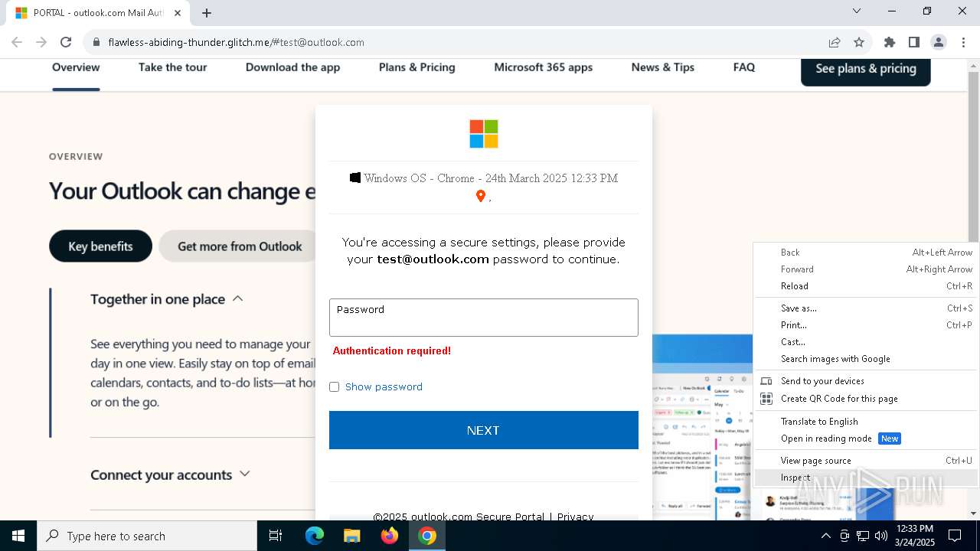The image size is (980, 551).
Task: Choose Open in reading mode
Action: [867, 439]
